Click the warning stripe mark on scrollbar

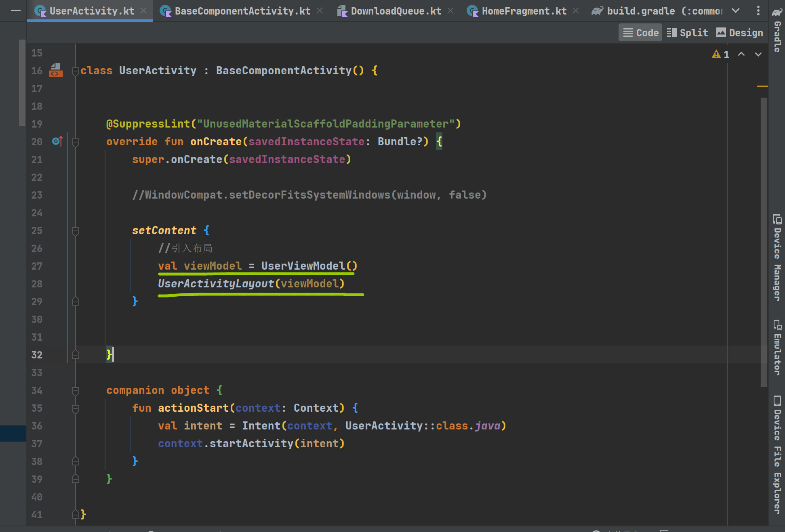tap(762, 86)
